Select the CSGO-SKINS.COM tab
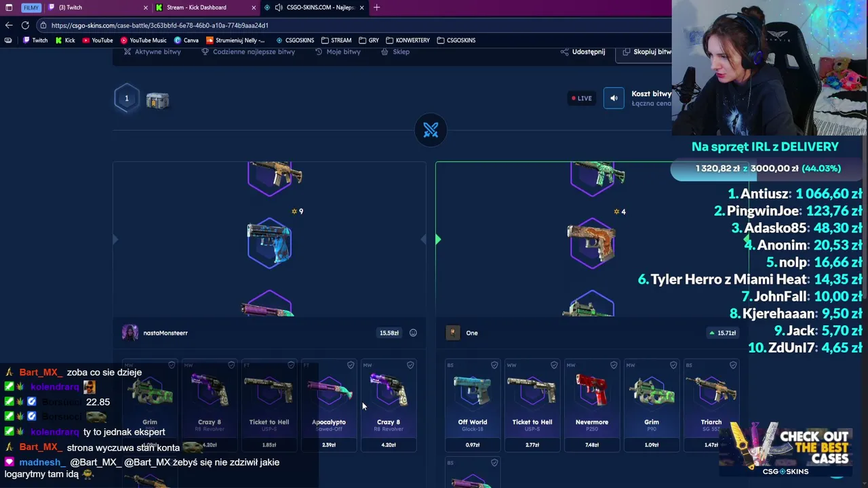 coord(315,7)
